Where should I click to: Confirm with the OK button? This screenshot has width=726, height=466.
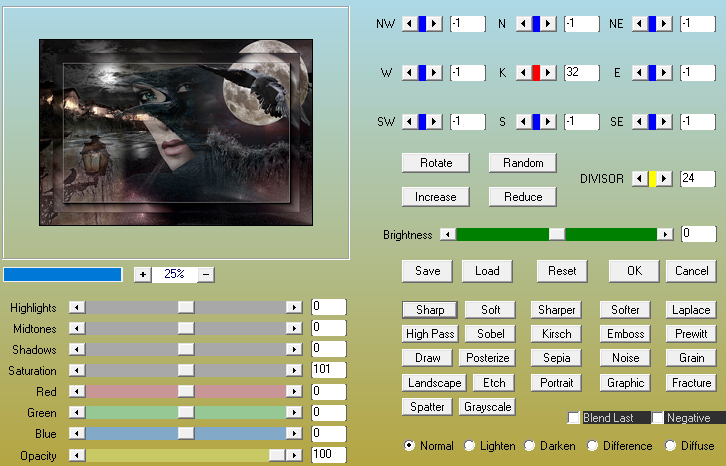(x=633, y=271)
